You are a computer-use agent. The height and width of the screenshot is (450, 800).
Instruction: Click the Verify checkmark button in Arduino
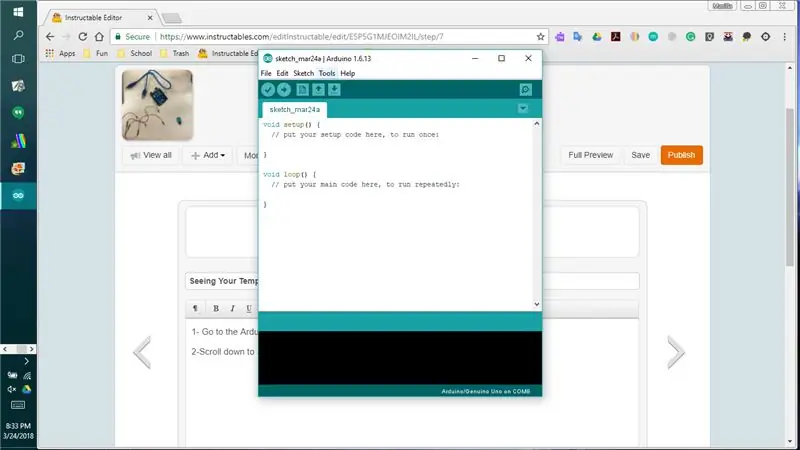click(x=268, y=90)
